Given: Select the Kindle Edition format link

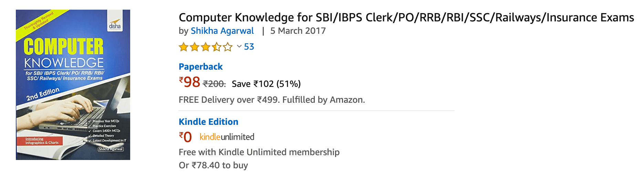Looking at the screenshot, I should click(x=208, y=122).
